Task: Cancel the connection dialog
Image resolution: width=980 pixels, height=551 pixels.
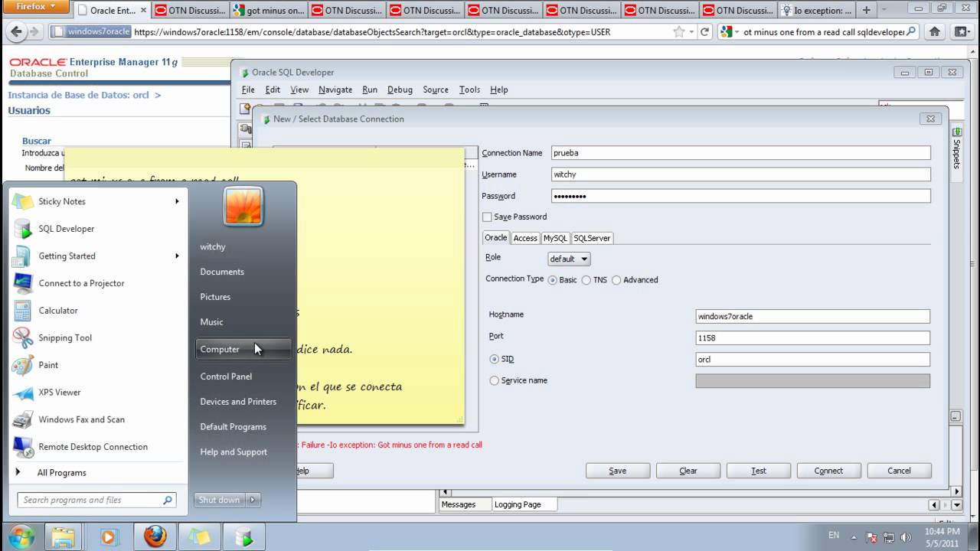Action: pos(899,471)
